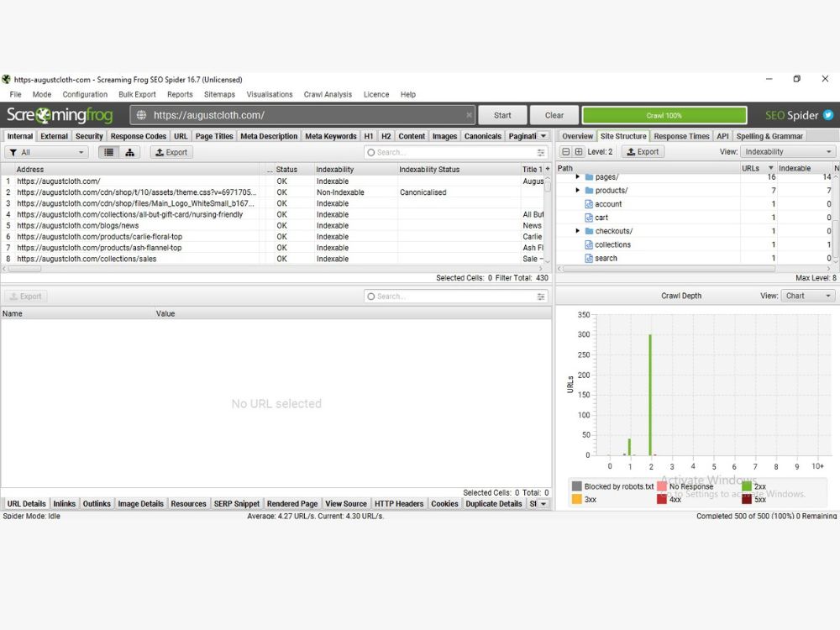Open the HTTP Headers tab
This screenshot has width=840, height=630.
tap(399, 503)
